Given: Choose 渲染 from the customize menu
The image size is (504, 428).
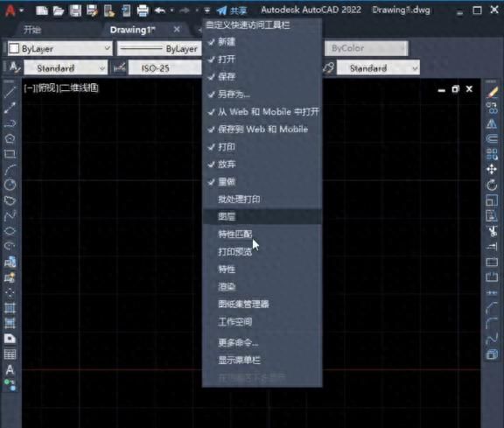Looking at the screenshot, I should 262,286.
